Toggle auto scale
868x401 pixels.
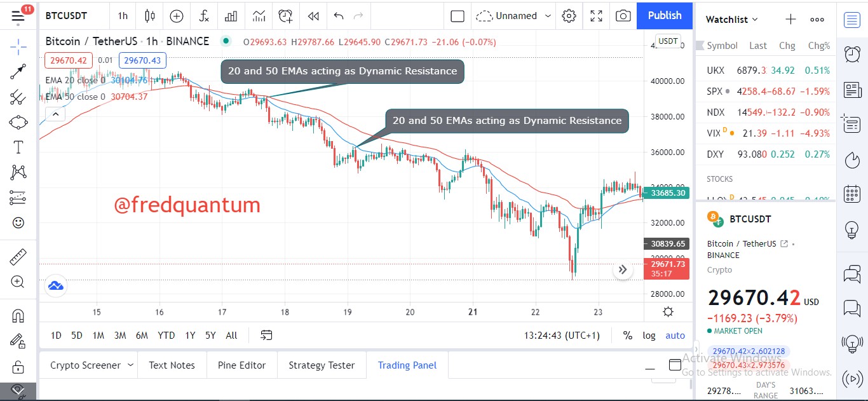(675, 336)
